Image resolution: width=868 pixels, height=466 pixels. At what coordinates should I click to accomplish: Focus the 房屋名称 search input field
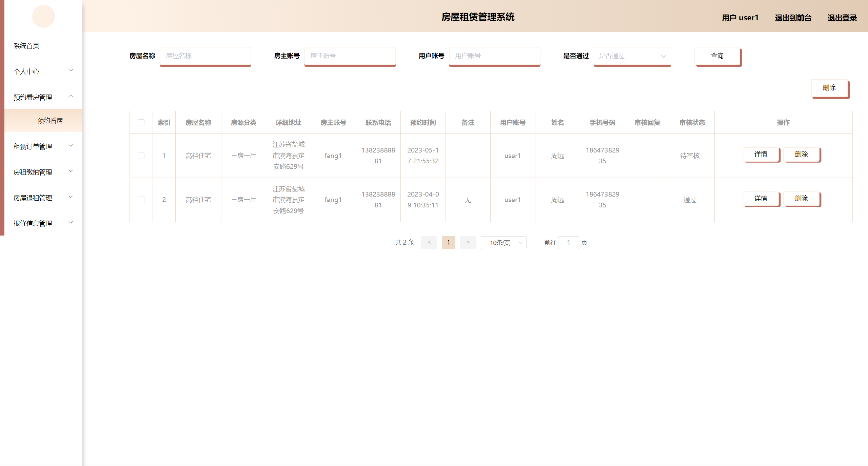(205, 56)
